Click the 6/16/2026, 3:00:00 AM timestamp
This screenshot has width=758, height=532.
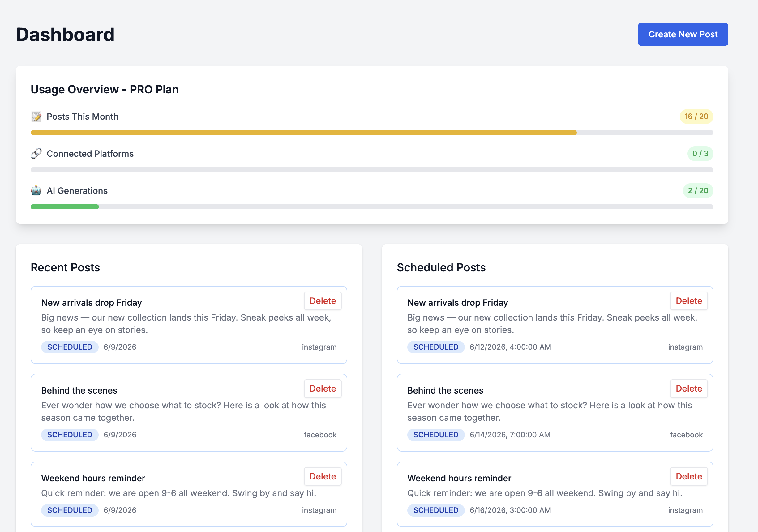(510, 510)
